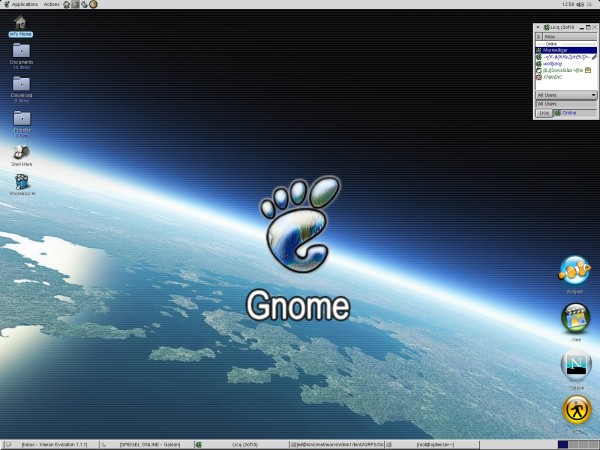Click the Online divider row in Licq list
The height and width of the screenshot is (450, 600).
click(566, 44)
